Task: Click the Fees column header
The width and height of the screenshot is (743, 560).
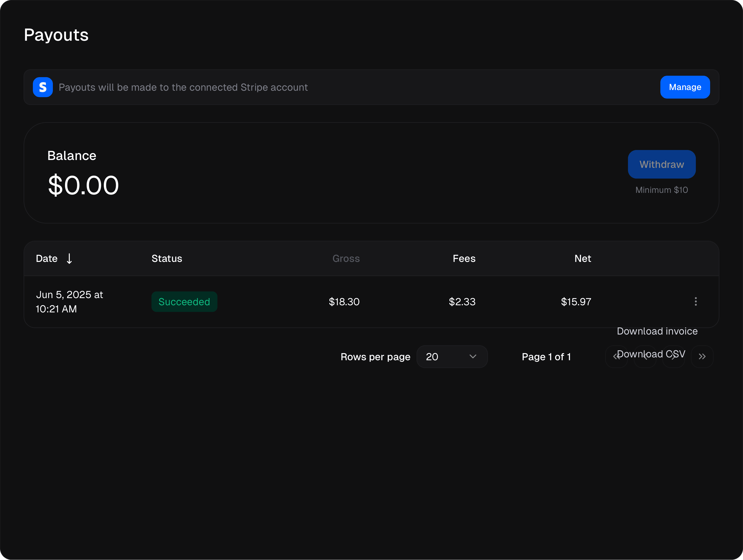Action: pos(463,259)
